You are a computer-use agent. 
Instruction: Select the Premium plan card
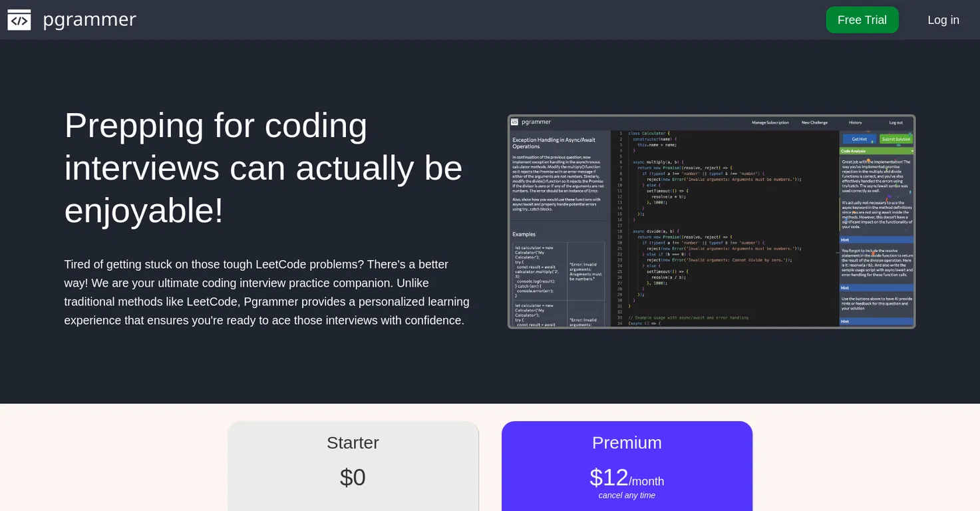[627, 466]
